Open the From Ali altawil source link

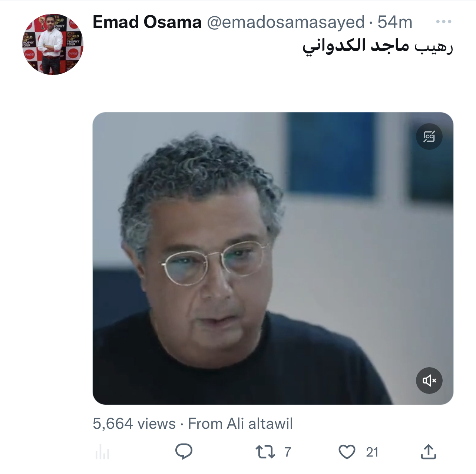tap(240, 424)
